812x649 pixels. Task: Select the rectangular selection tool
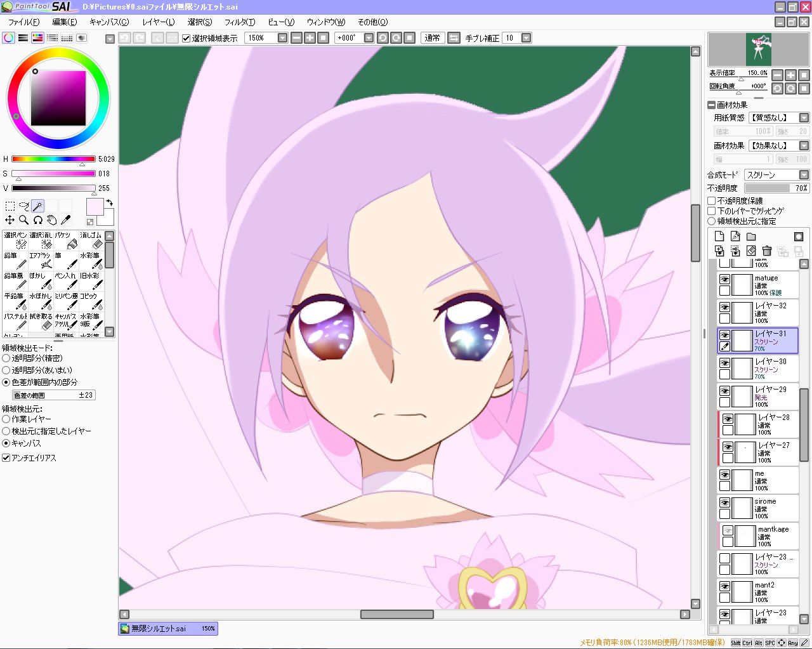[10, 206]
